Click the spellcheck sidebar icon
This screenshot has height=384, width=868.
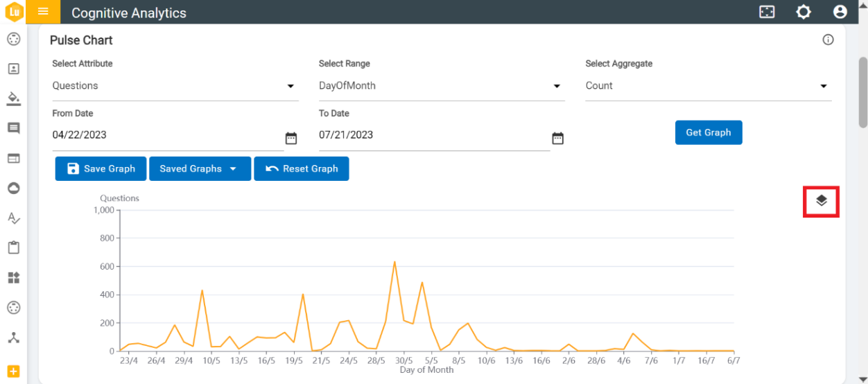point(13,218)
